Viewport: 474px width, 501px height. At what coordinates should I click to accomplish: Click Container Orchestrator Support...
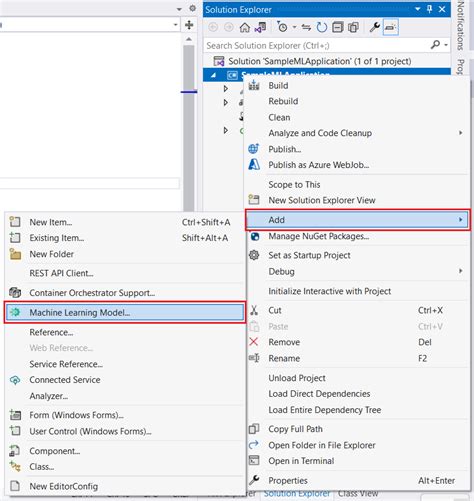[x=125, y=293]
